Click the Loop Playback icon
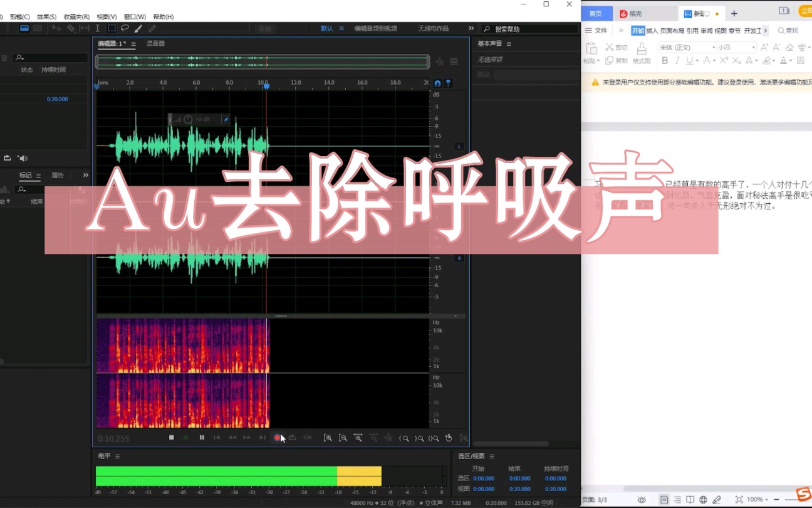812x508 pixels. coord(293,438)
